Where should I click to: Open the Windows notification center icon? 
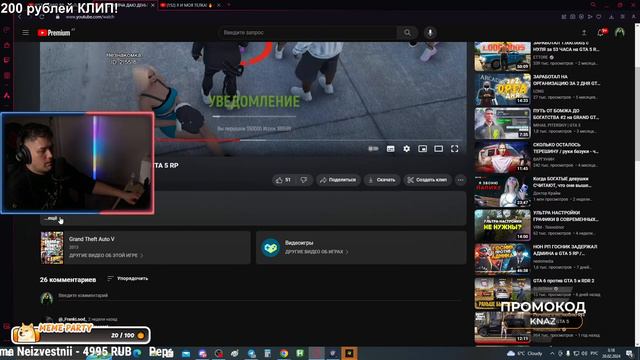pyautogui.click(x=630, y=353)
